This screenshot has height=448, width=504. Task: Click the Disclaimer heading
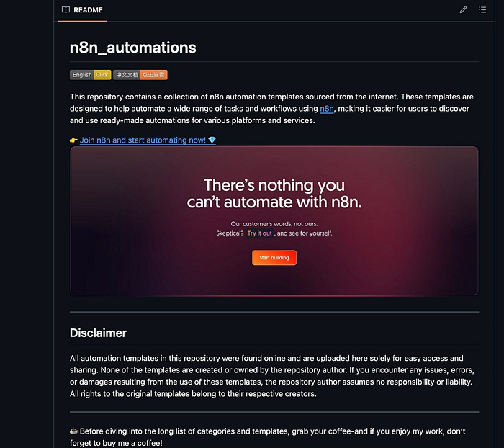pyautogui.click(x=98, y=333)
